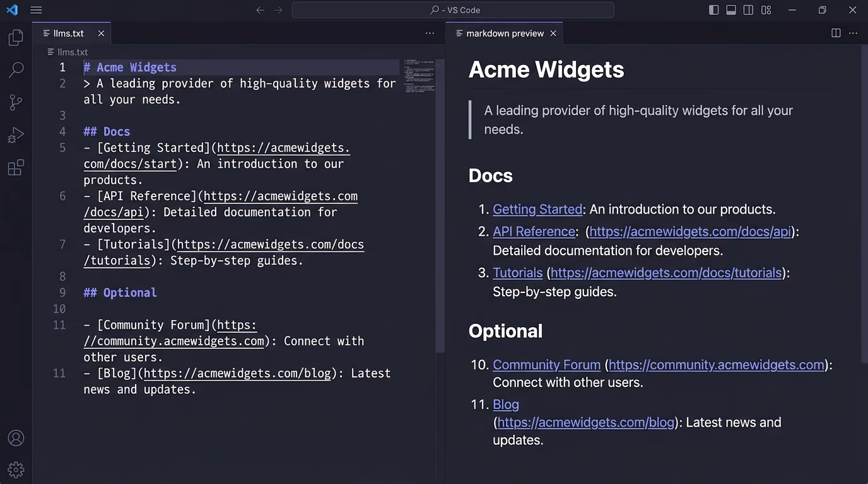Toggle the bottom panel layout icon
Image resolution: width=868 pixels, height=484 pixels.
pyautogui.click(x=731, y=10)
